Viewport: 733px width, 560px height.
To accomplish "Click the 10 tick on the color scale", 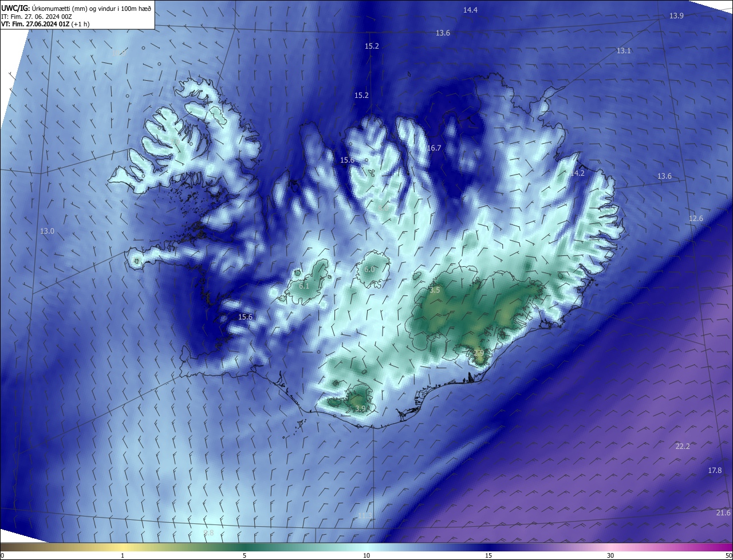I will [366, 555].
